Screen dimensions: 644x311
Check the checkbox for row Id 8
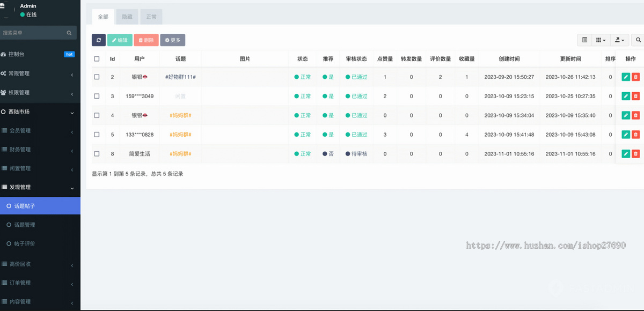click(x=97, y=154)
